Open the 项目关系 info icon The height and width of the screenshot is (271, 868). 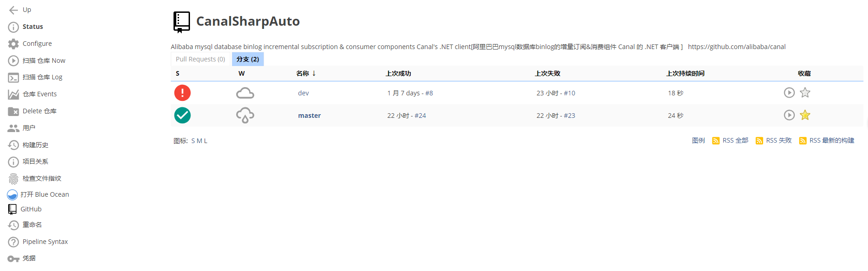click(14, 162)
